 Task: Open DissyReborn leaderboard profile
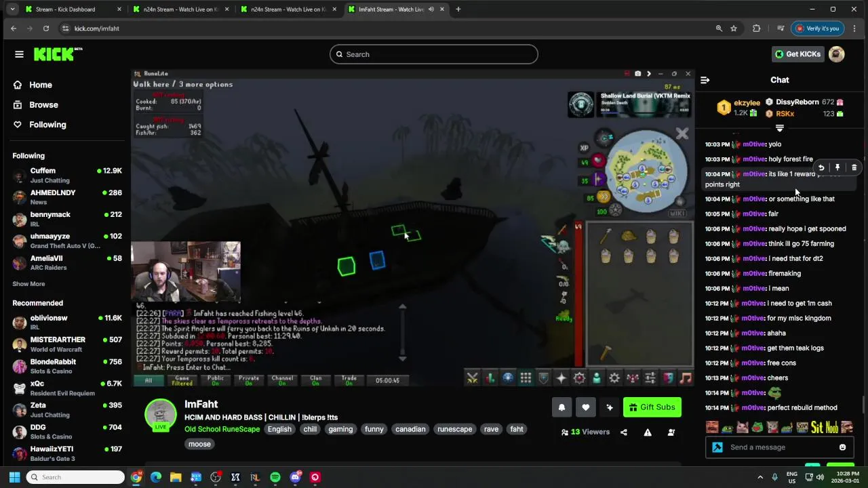point(797,102)
